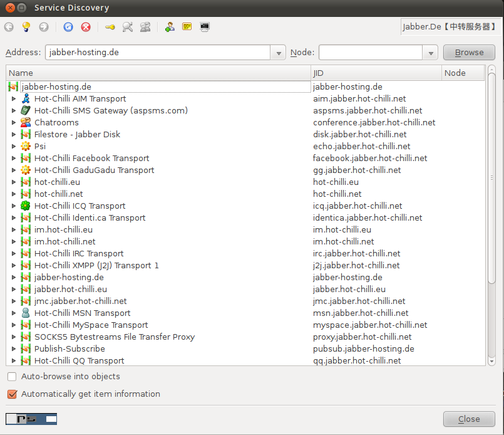504x435 pixels.
Task: Select JID pubsub.jabber-hosting.de
Action: (x=364, y=349)
